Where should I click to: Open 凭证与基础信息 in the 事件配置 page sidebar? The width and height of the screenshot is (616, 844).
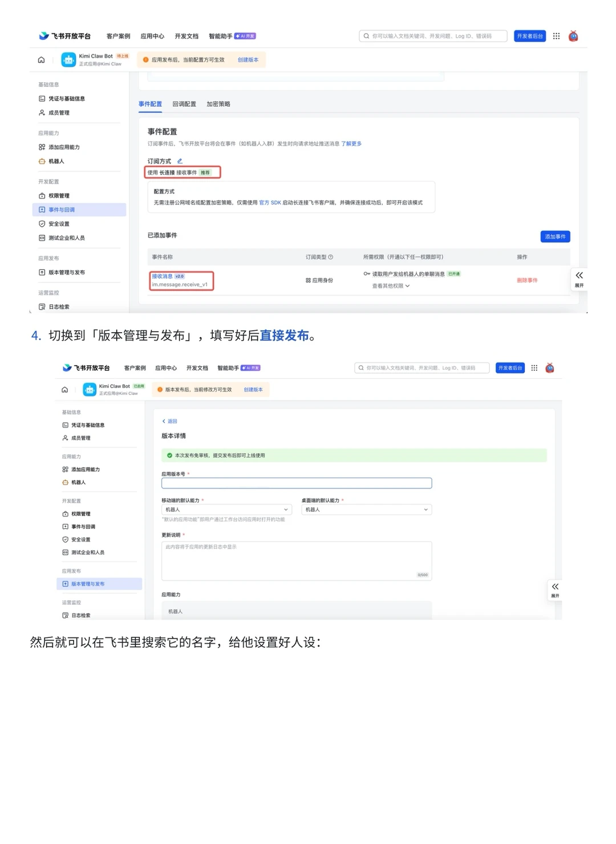(62, 99)
